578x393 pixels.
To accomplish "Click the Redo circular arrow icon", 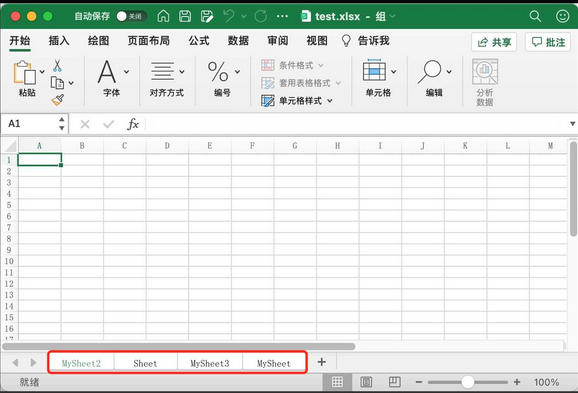I will (261, 16).
